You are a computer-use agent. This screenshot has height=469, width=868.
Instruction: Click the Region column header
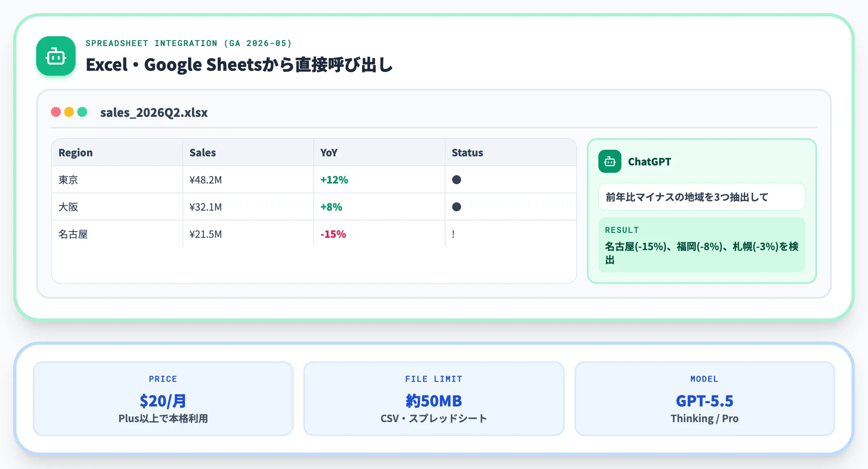pos(117,153)
